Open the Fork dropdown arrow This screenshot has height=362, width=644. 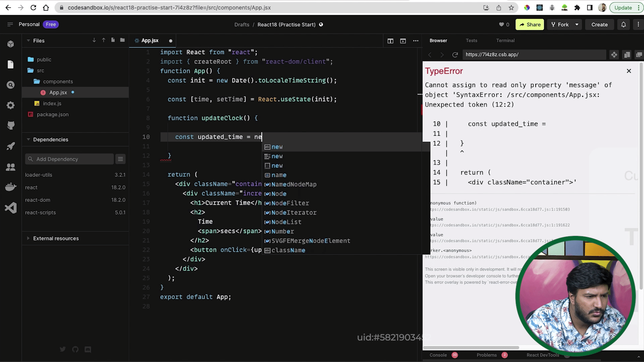coord(577,24)
